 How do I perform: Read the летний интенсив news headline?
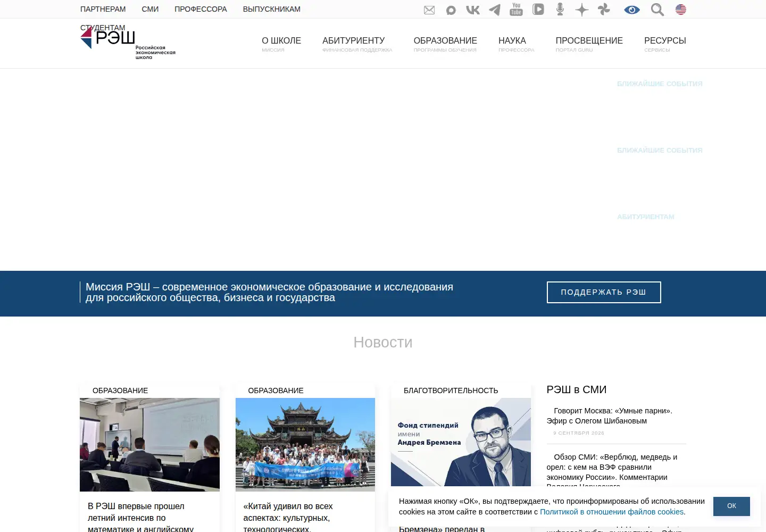coord(141,517)
